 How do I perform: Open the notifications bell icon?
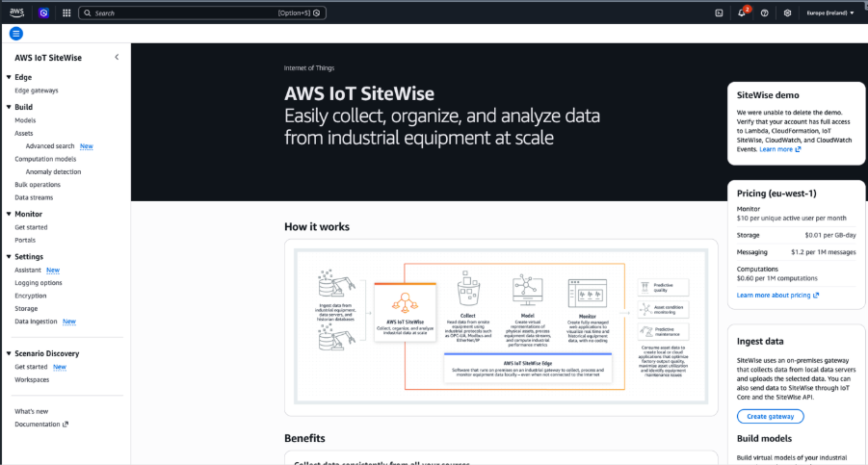[x=742, y=13]
